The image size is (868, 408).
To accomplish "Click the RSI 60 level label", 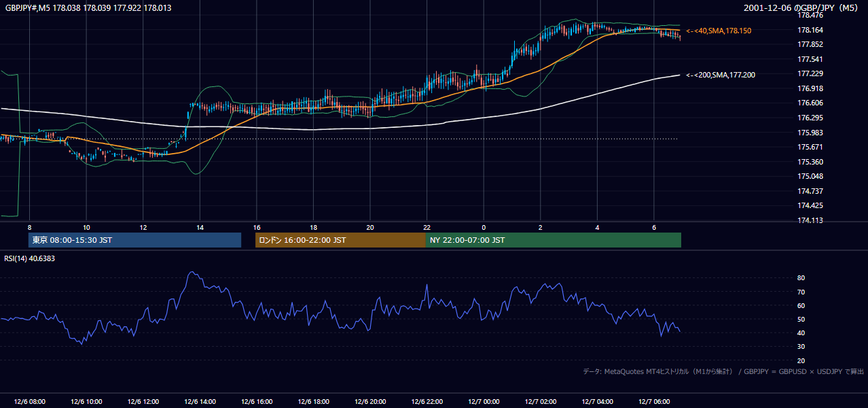I will 801,306.
